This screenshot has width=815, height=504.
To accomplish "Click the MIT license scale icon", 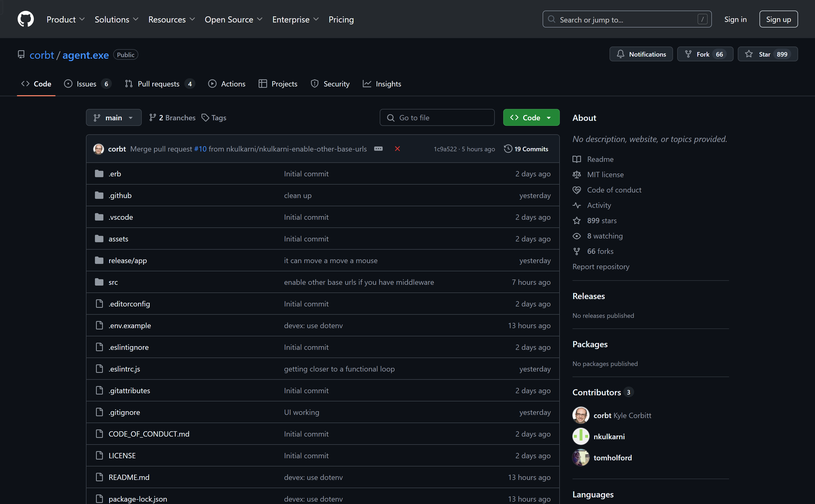I will (x=577, y=174).
